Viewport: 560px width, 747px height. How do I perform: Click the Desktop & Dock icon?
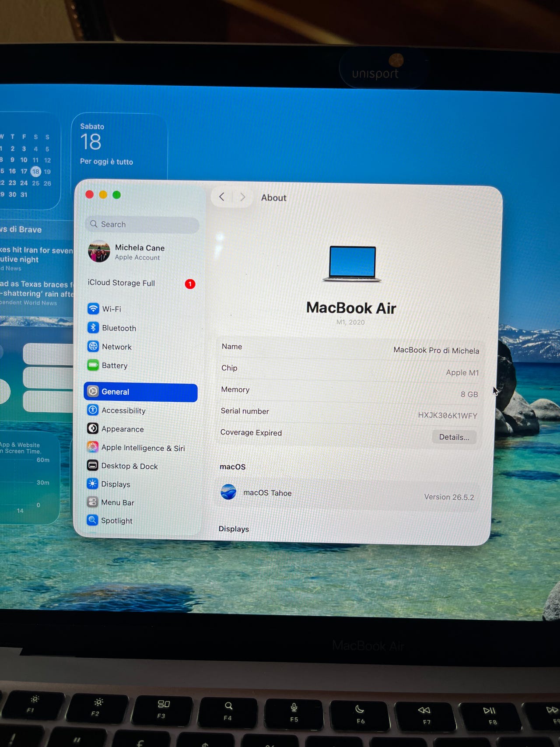coord(92,465)
